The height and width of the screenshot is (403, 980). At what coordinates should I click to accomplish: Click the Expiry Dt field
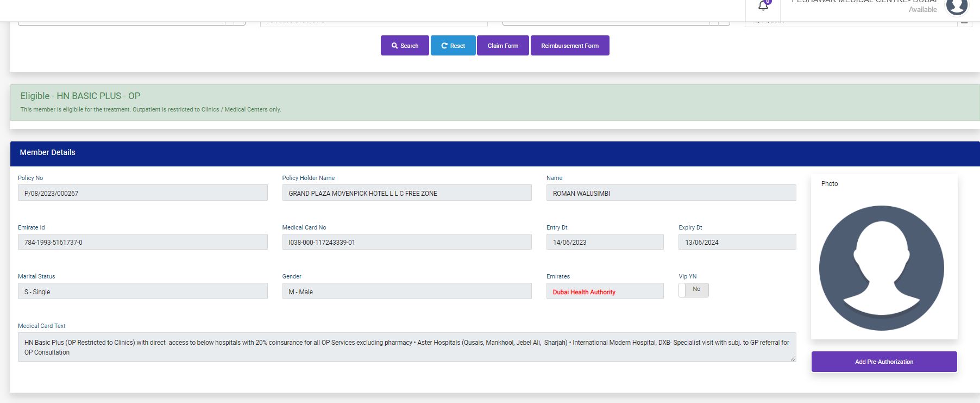(x=737, y=243)
